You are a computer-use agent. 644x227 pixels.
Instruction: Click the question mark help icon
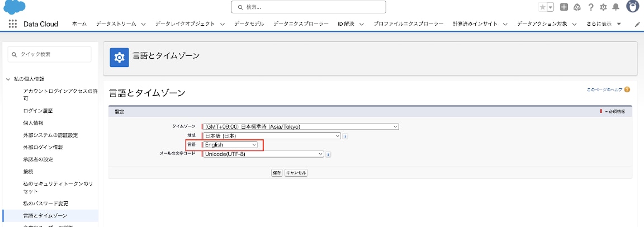click(x=590, y=7)
